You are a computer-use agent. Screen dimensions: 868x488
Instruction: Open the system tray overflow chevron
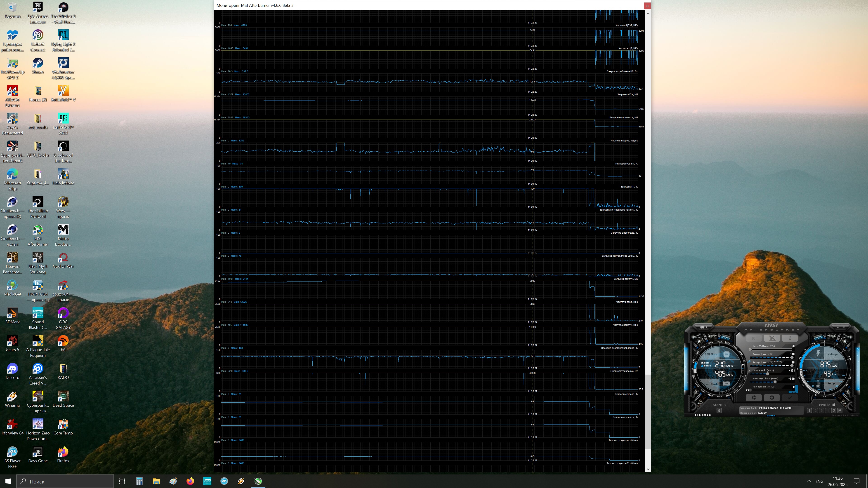809,481
